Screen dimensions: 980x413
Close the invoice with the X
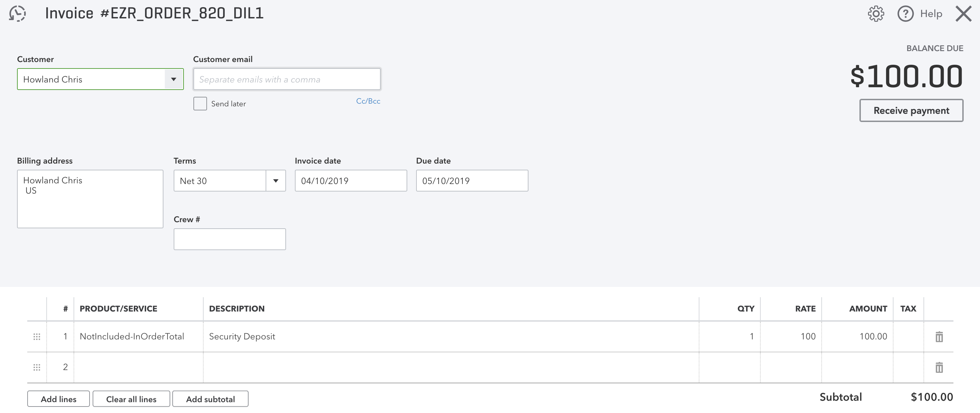[x=964, y=14]
